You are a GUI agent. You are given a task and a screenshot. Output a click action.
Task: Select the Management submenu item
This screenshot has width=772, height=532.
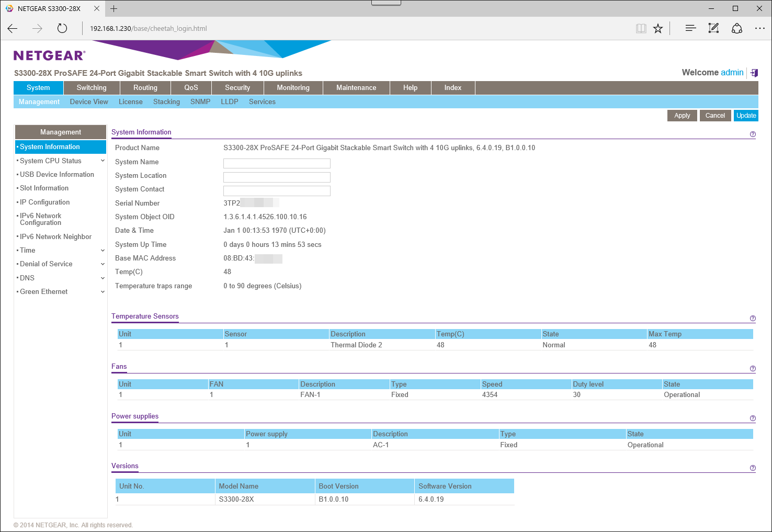pyautogui.click(x=39, y=102)
